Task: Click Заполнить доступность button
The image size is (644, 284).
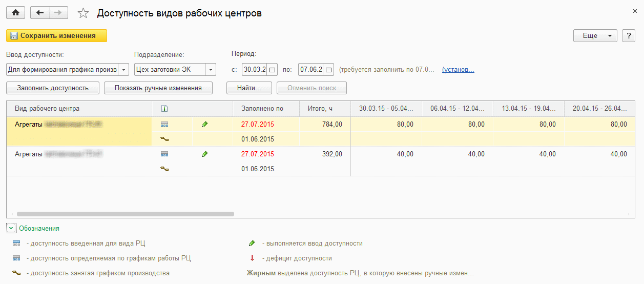Action: pyautogui.click(x=52, y=88)
